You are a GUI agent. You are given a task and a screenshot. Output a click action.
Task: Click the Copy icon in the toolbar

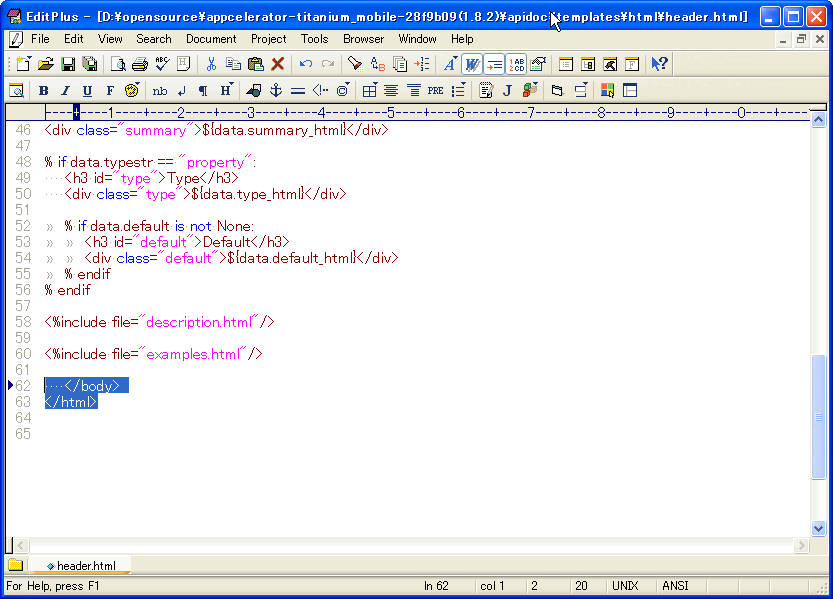(x=233, y=64)
